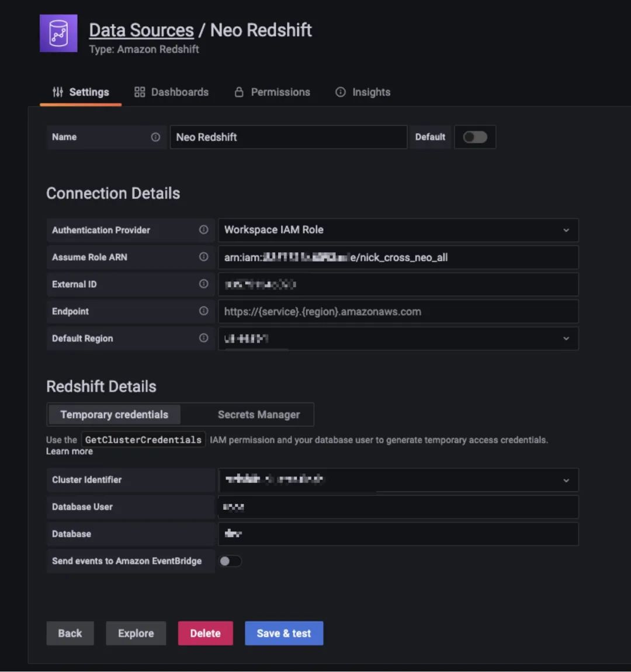Switch to the Permissions tab
631x672 pixels.
coord(272,92)
